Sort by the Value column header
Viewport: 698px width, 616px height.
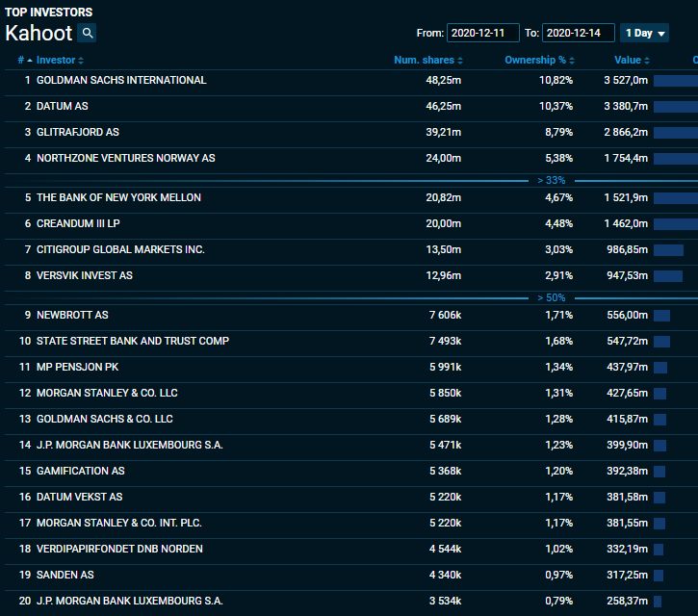(632, 60)
